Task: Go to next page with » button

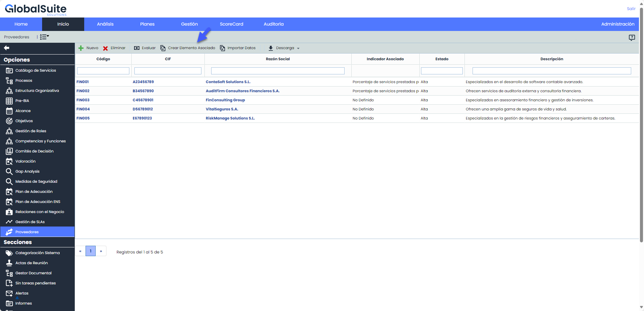Action: [101, 251]
